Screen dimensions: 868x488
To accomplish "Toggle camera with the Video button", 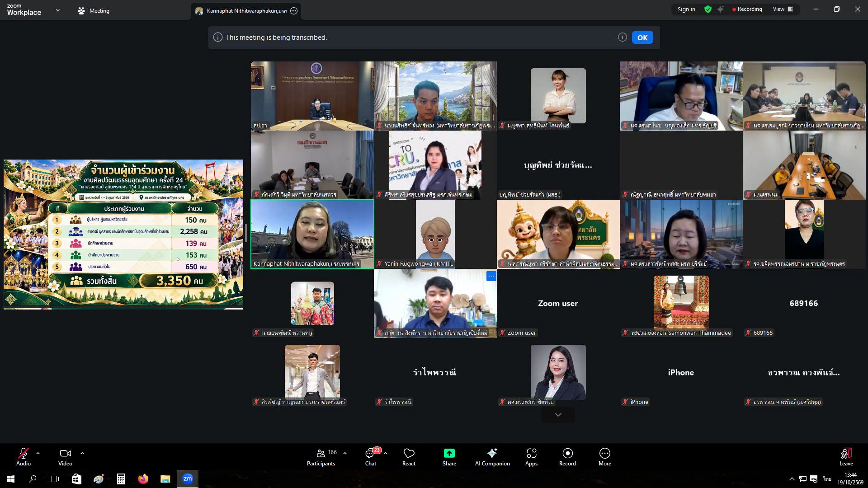I will tap(65, 456).
